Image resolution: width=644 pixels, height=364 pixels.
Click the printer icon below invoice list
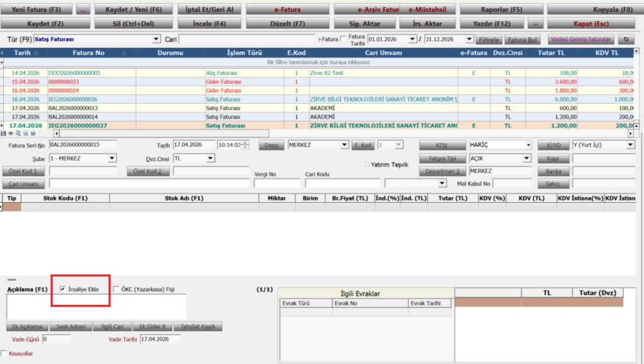(x=33, y=134)
